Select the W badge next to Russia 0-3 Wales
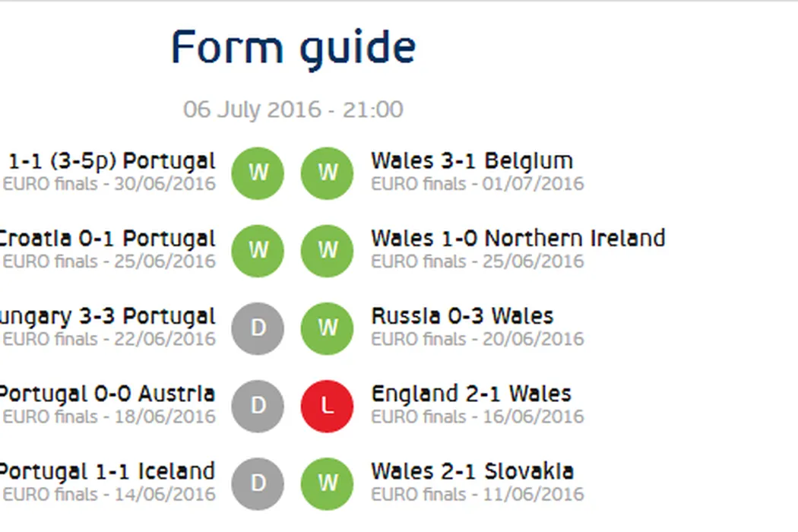This screenshot has width=798, height=532. 327,328
